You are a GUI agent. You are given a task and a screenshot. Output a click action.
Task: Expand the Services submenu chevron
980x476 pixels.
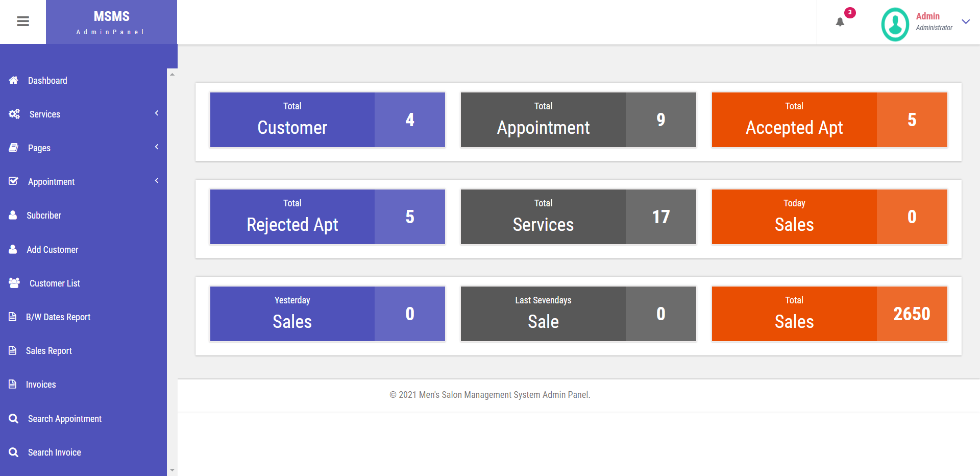[157, 113]
